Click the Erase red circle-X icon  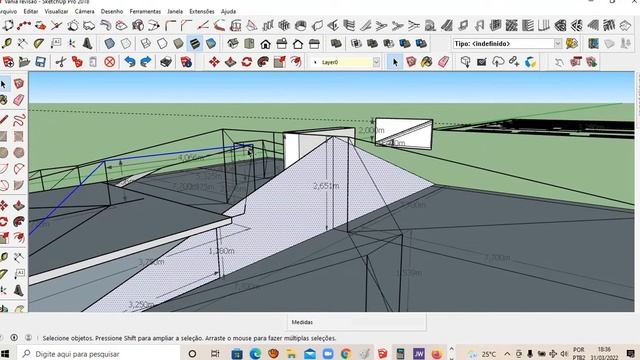[109, 62]
